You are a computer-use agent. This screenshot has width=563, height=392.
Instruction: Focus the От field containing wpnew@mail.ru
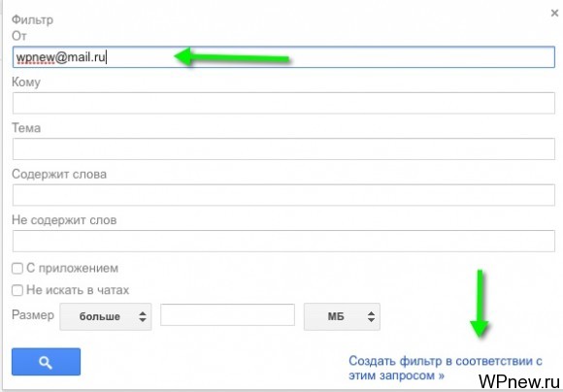pyautogui.click(x=283, y=57)
